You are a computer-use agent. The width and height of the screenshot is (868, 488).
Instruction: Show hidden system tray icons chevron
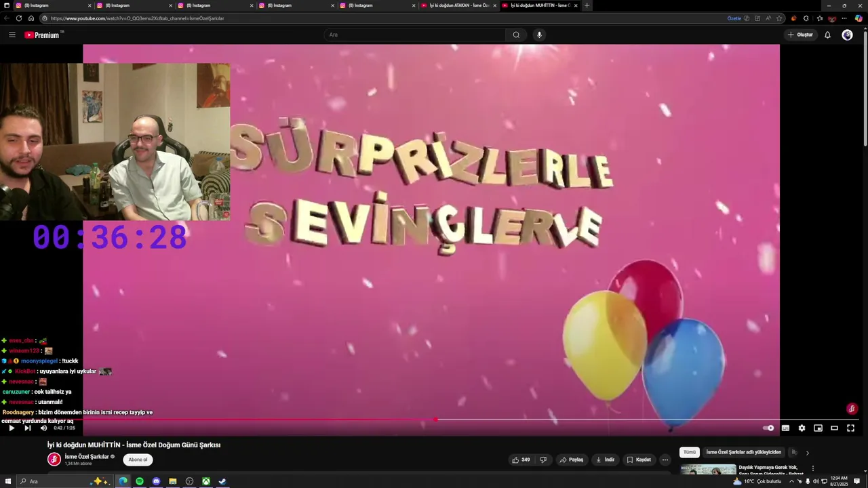[x=791, y=481]
